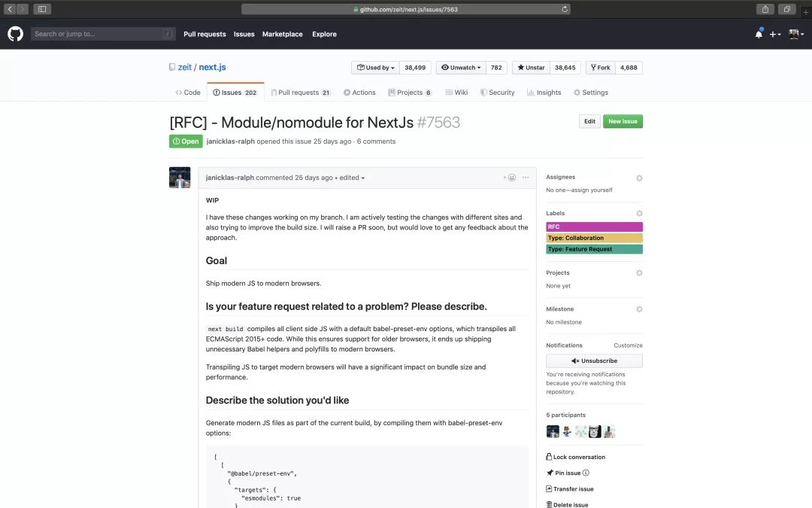Click the browser share icon
This screenshot has height=508, width=812.
(x=765, y=9)
